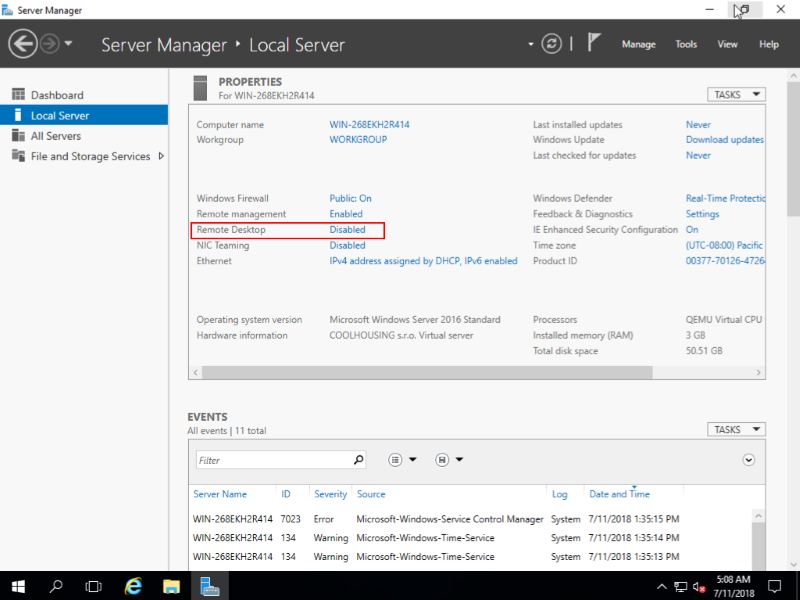Sort by Server Name column
The height and width of the screenshot is (600, 800).
220,494
